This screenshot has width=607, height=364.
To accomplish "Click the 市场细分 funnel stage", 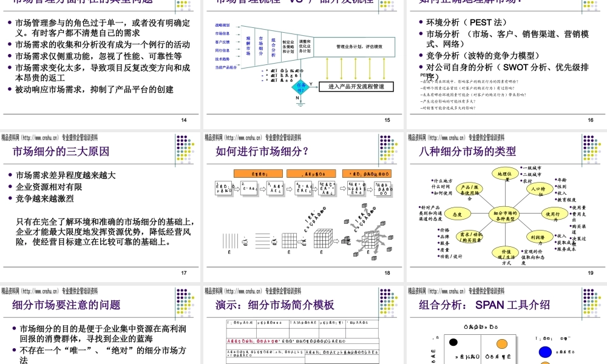I will pos(261,47).
